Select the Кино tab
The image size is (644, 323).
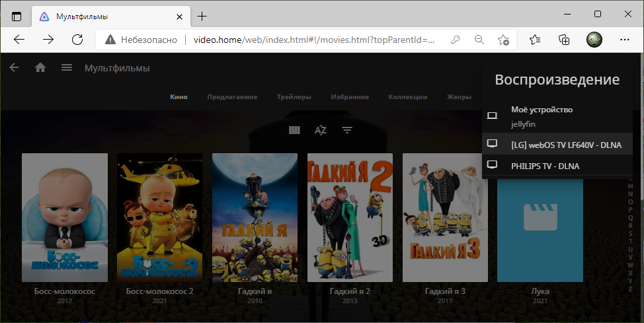(179, 97)
